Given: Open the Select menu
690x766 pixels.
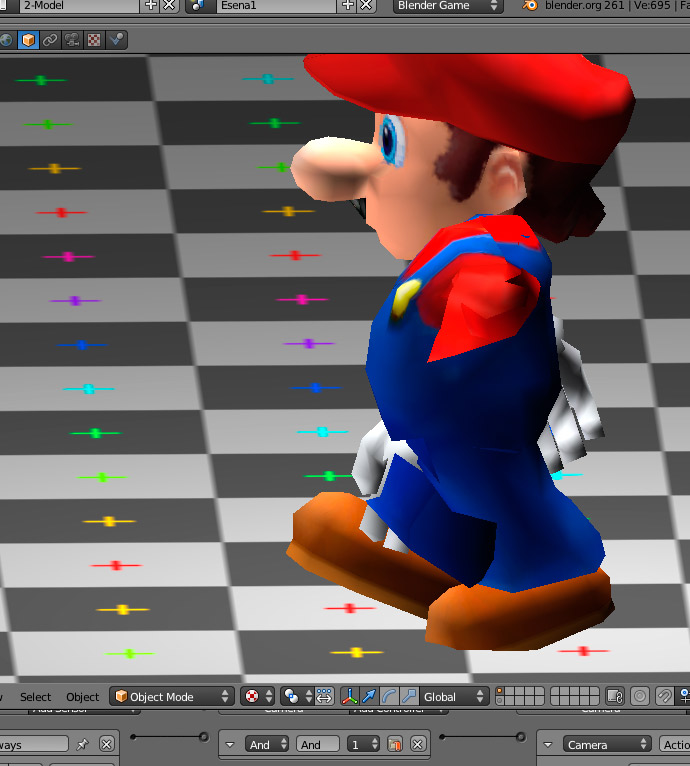Looking at the screenshot, I should (35, 696).
